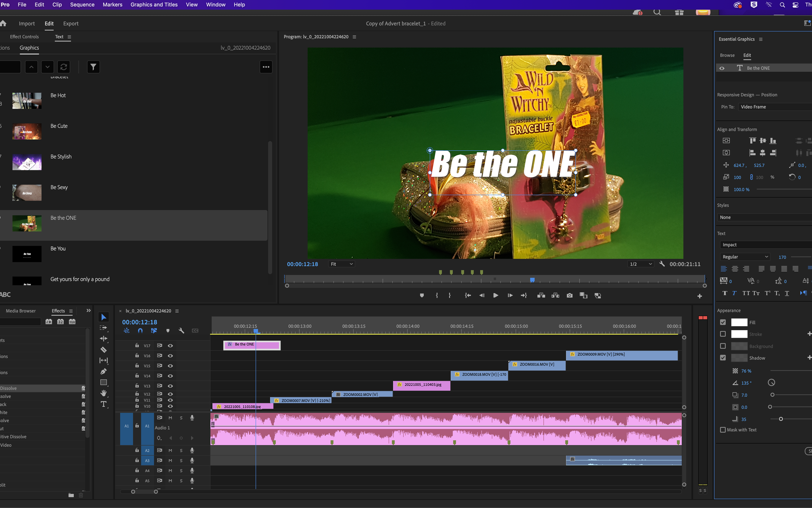Switch to Effect Controls tab
812x508 pixels.
tap(24, 37)
